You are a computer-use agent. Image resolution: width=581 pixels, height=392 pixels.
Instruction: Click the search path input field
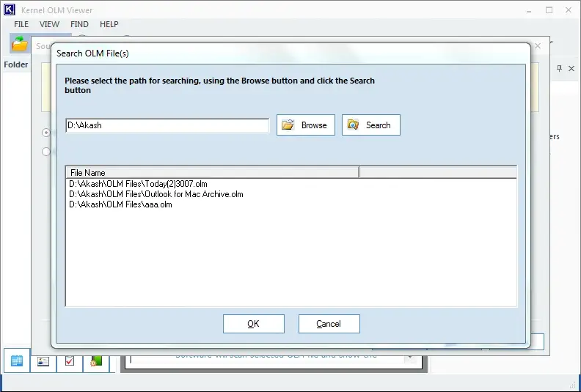pyautogui.click(x=167, y=125)
